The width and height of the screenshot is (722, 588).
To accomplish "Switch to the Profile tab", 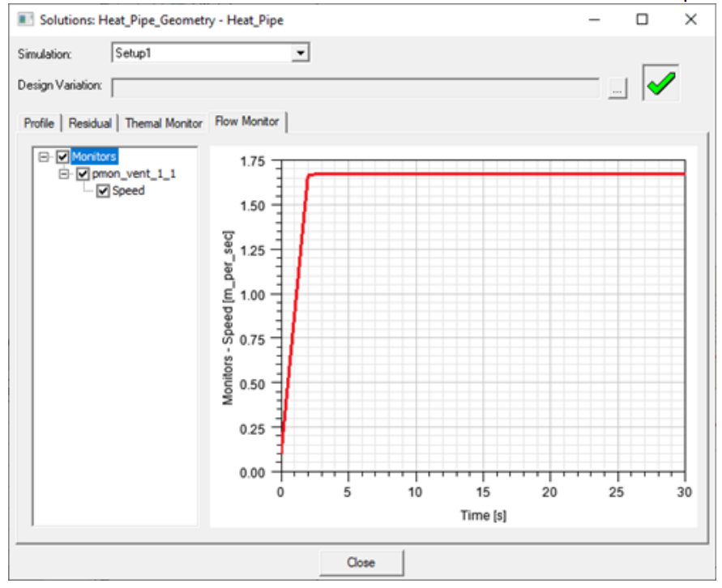I will click(x=39, y=123).
